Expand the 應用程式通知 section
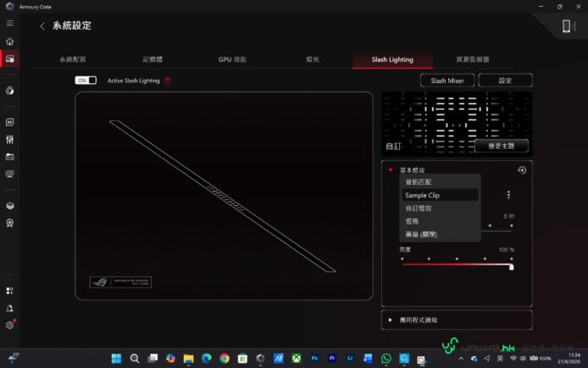588x368 pixels. click(391, 320)
